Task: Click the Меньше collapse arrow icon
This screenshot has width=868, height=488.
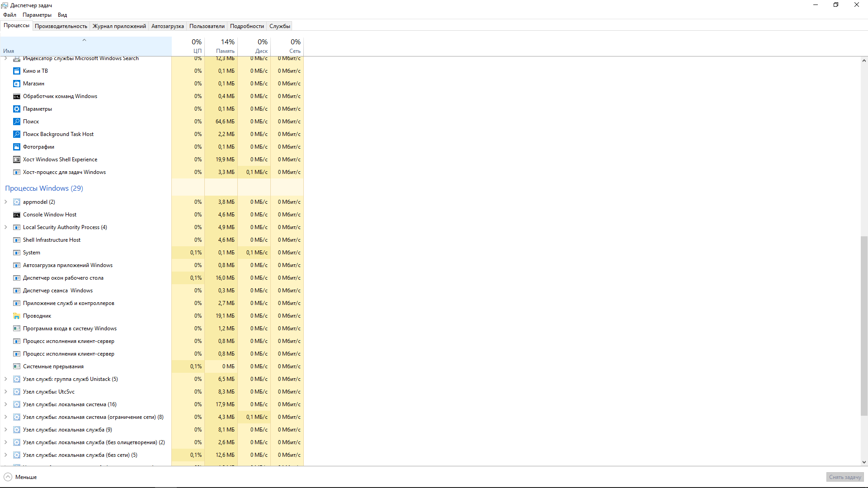Action: (x=8, y=477)
